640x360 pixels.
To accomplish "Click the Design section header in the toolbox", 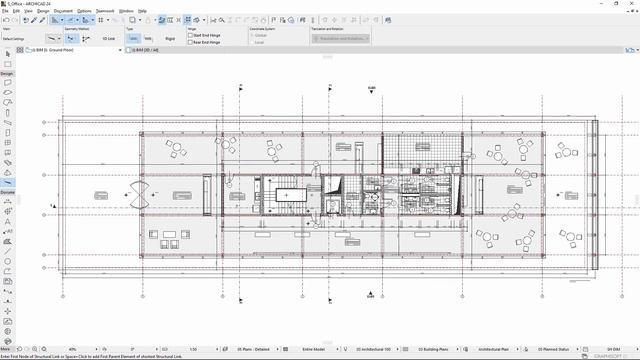I will tap(7, 73).
